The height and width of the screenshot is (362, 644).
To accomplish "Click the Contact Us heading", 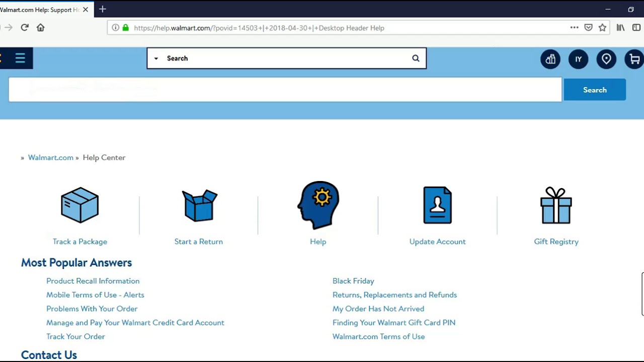I will click(x=49, y=355).
